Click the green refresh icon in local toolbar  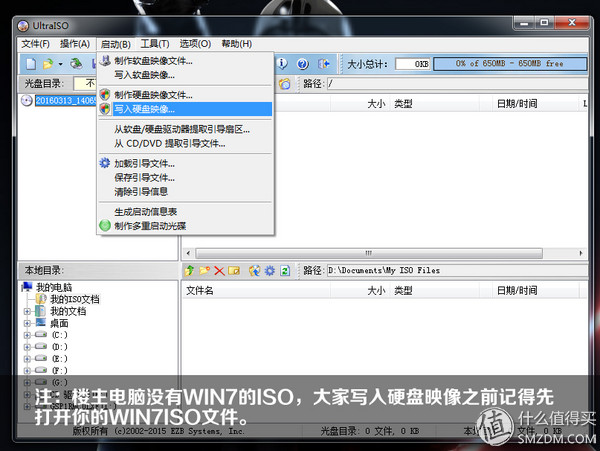pyautogui.click(x=285, y=271)
